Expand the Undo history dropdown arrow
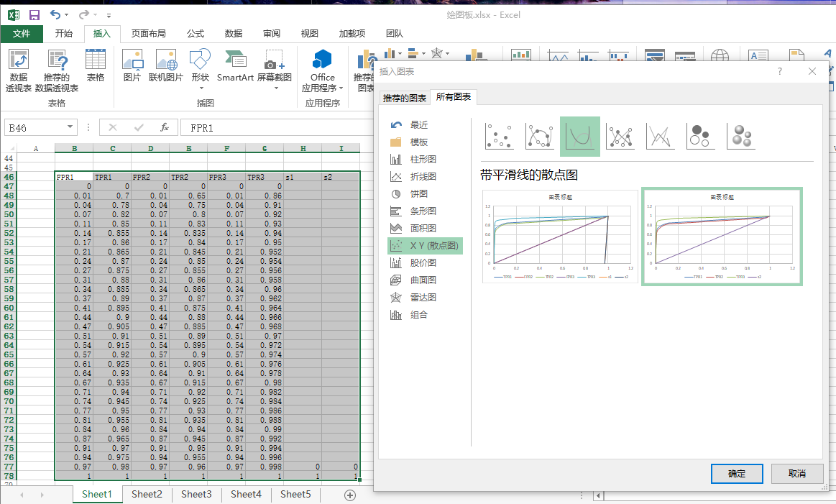The height and width of the screenshot is (504, 836). coord(67,15)
